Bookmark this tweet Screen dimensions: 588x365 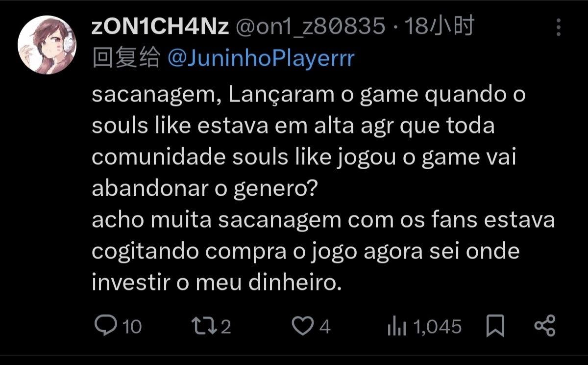tap(495, 326)
